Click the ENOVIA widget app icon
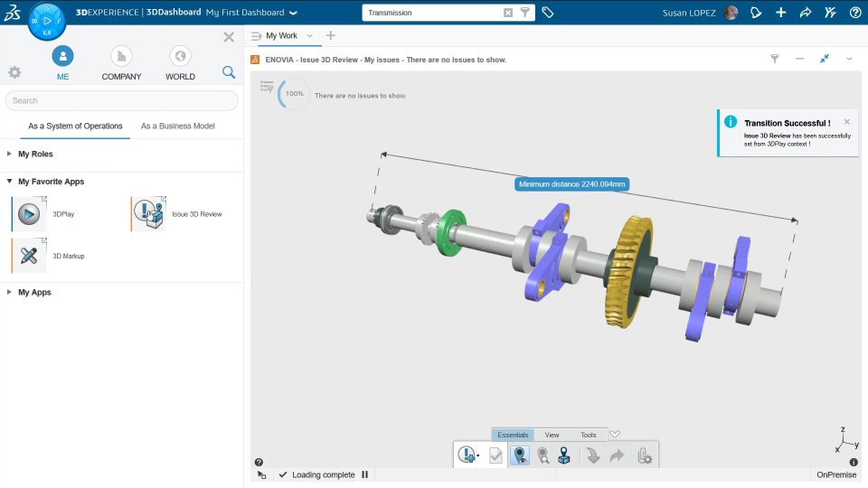 tap(255, 60)
